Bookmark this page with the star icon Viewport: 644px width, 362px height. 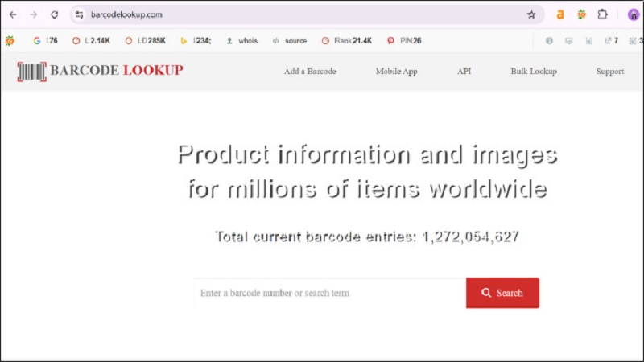click(531, 14)
